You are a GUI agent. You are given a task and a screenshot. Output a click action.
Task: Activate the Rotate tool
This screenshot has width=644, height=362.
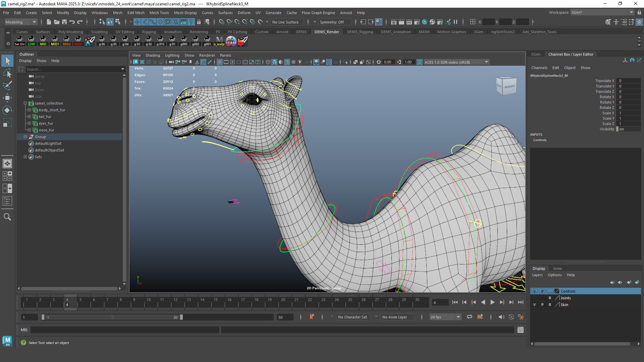coord(7,110)
